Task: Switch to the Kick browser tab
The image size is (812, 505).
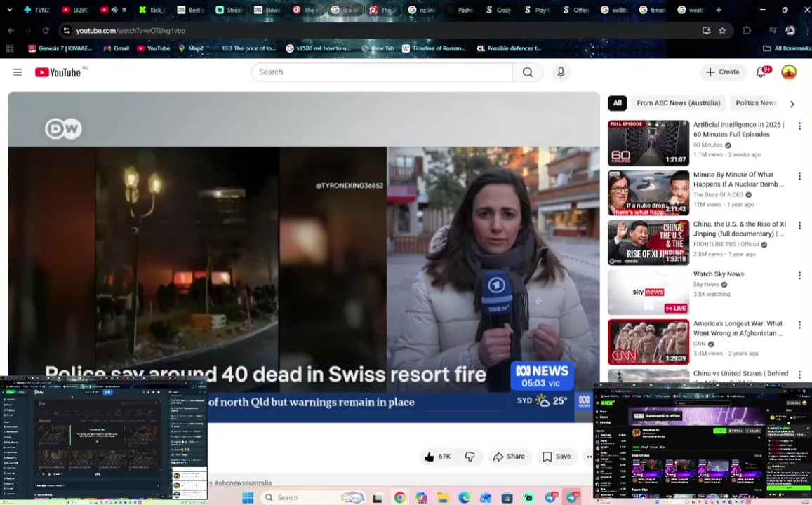Action: click(153, 10)
